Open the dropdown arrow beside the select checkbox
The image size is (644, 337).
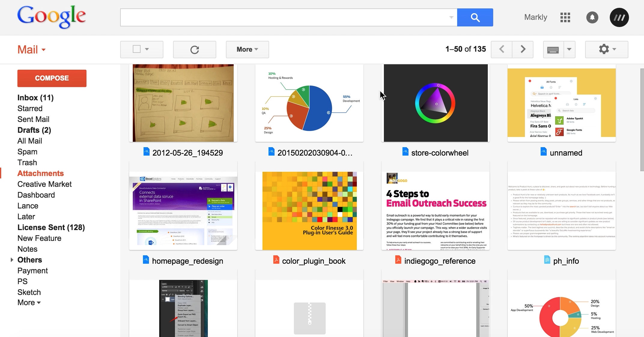147,49
